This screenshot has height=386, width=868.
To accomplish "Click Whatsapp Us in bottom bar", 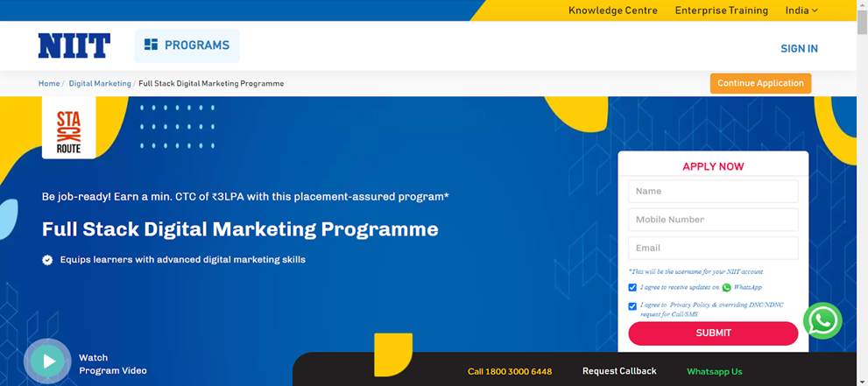I will point(715,372).
